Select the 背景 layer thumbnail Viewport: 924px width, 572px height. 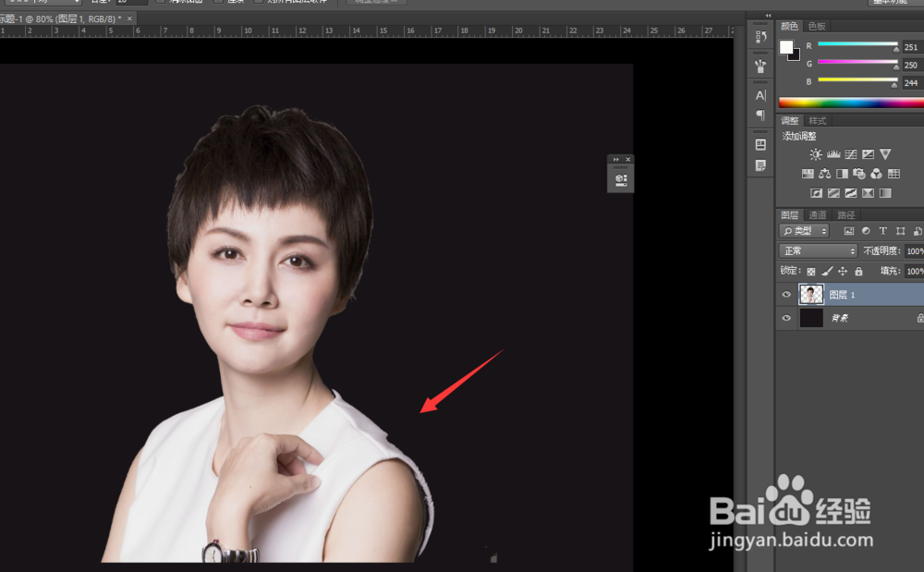(x=811, y=318)
